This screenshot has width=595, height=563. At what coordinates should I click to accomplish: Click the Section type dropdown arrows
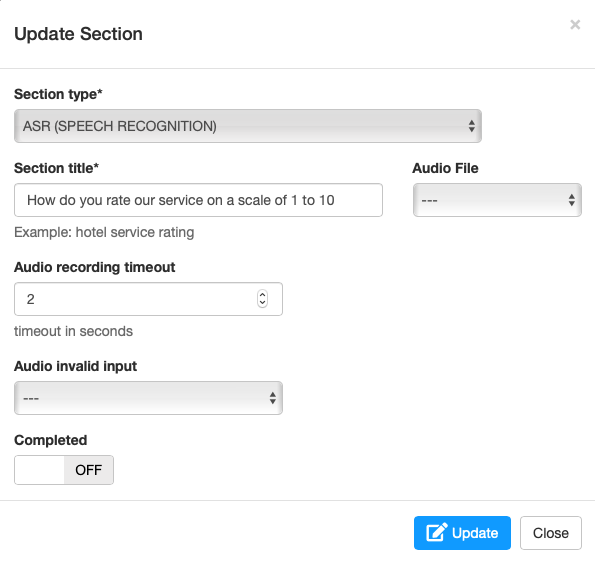[x=471, y=126]
